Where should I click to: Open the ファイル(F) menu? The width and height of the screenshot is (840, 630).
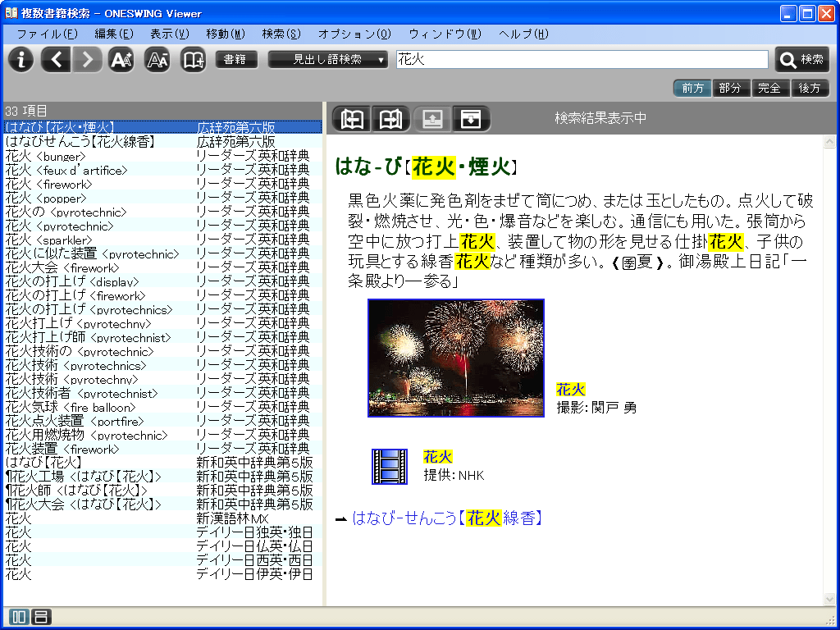(x=47, y=34)
